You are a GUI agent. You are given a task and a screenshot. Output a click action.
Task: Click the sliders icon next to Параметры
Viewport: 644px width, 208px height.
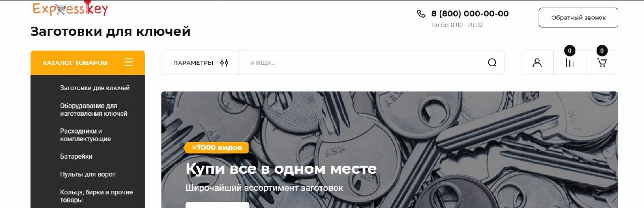[x=224, y=63]
